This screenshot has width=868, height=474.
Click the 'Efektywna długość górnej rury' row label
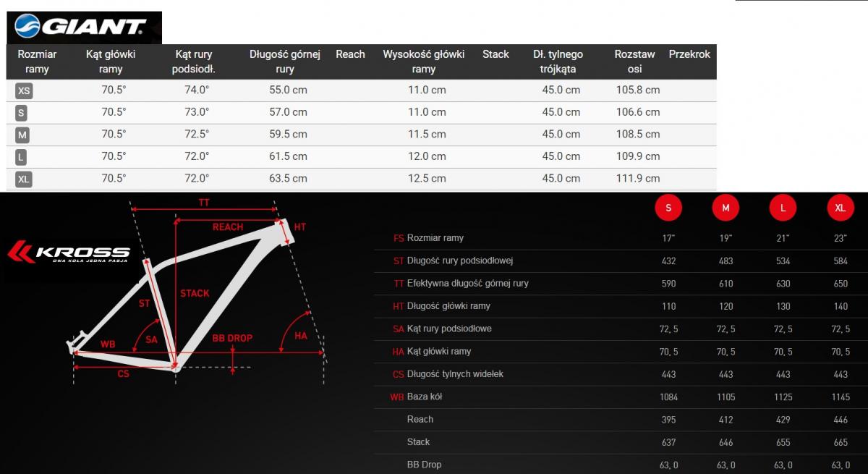point(467,283)
